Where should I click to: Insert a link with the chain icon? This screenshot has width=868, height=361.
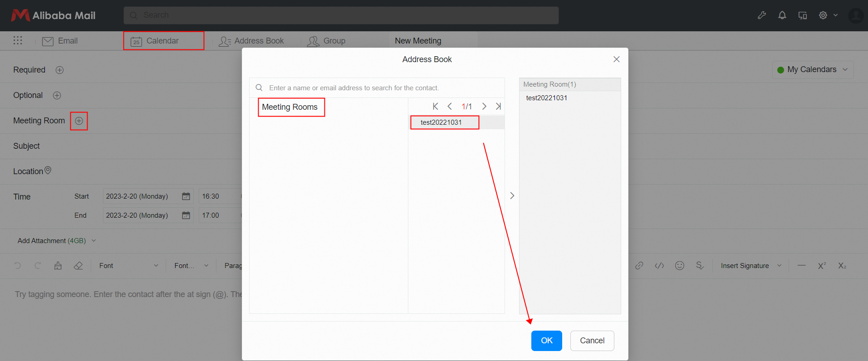coord(639,266)
